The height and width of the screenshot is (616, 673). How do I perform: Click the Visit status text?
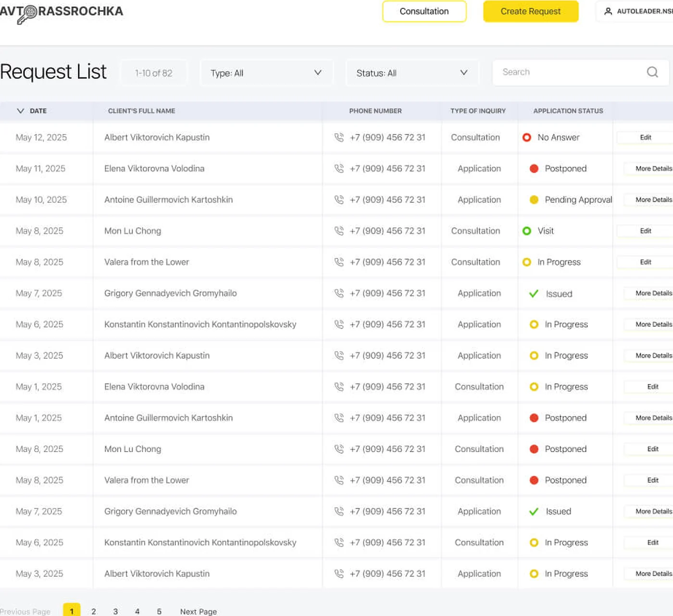[546, 231]
